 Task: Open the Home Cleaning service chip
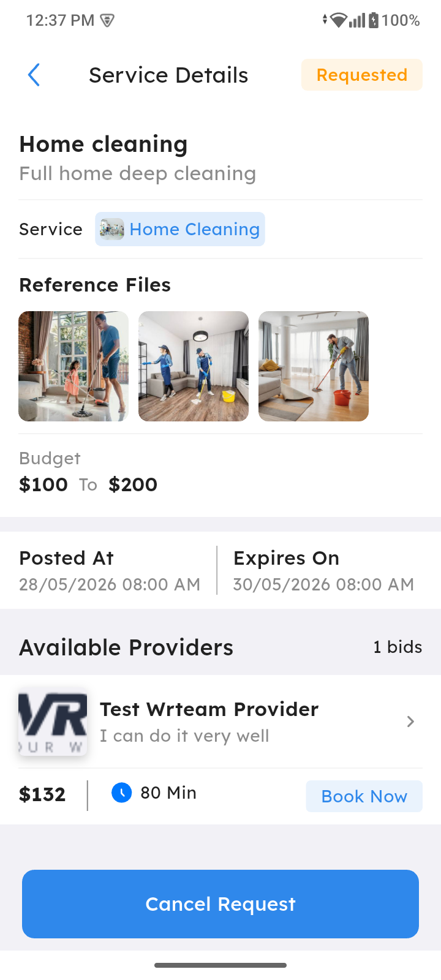(x=180, y=229)
